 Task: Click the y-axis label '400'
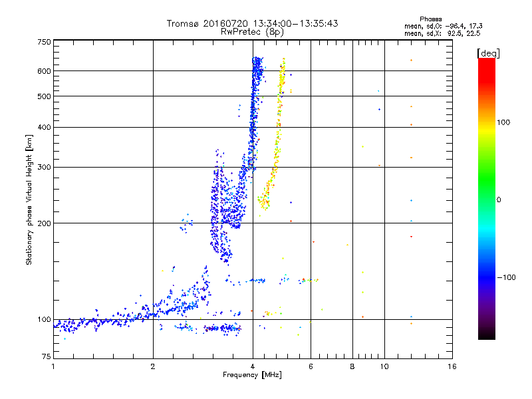44,128
